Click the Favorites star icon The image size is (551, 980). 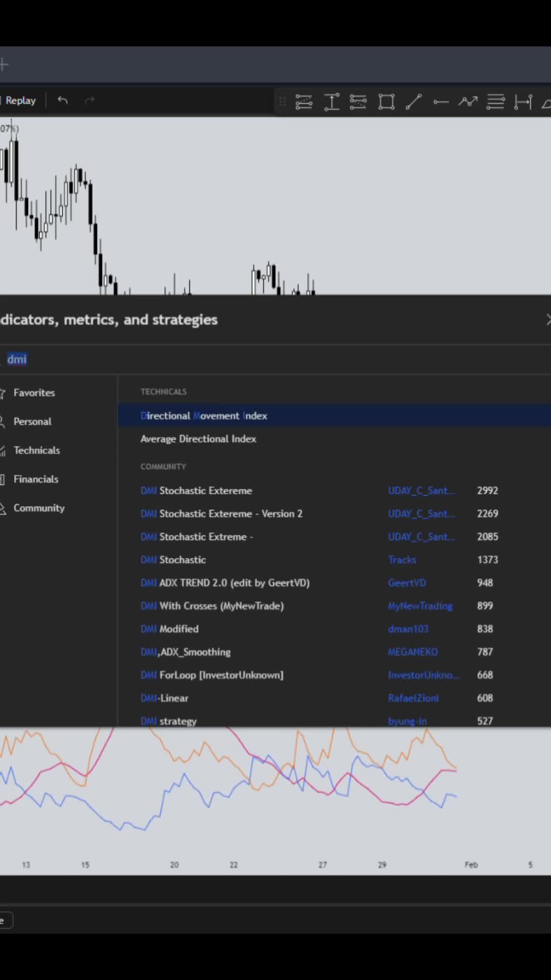point(3,393)
